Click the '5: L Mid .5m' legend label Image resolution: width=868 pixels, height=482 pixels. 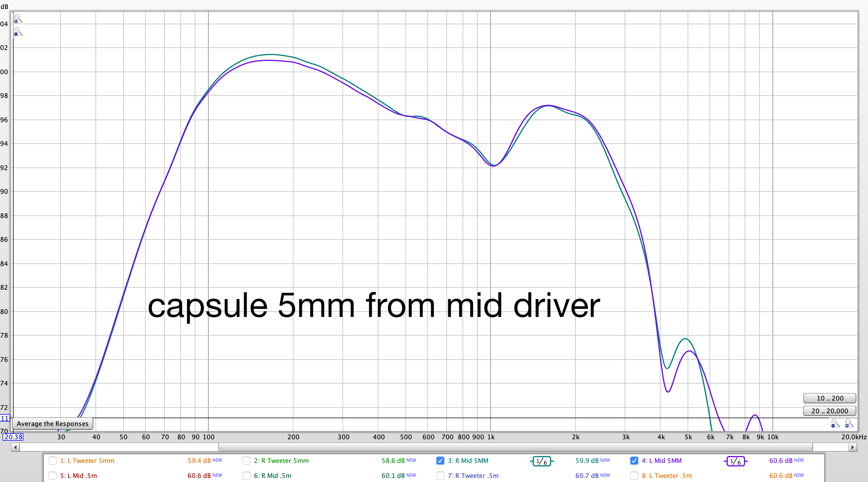(x=78, y=476)
